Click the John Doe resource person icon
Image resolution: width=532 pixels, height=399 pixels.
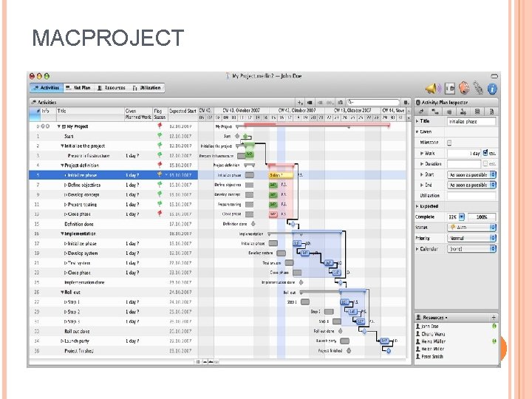coord(418,326)
